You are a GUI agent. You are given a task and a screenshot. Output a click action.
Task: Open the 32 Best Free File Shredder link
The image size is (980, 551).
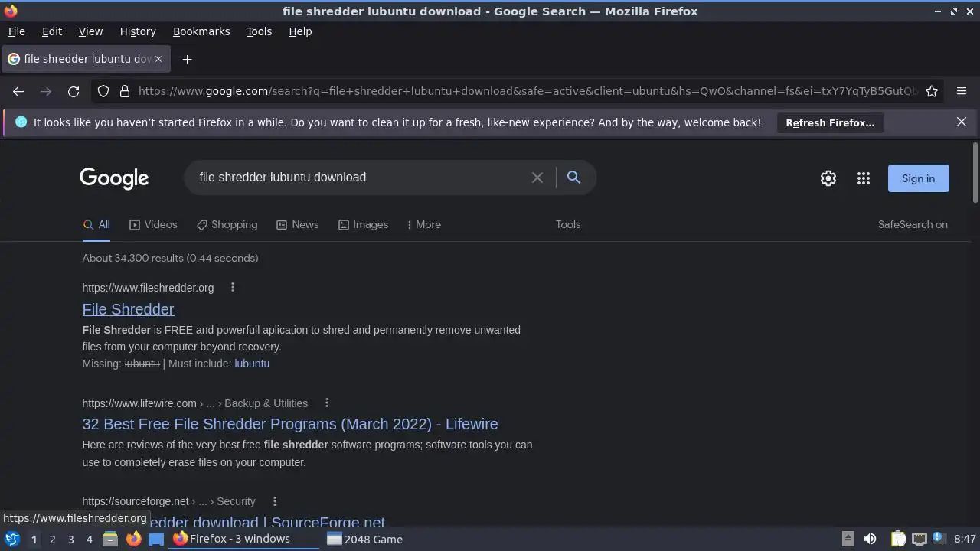290,424
